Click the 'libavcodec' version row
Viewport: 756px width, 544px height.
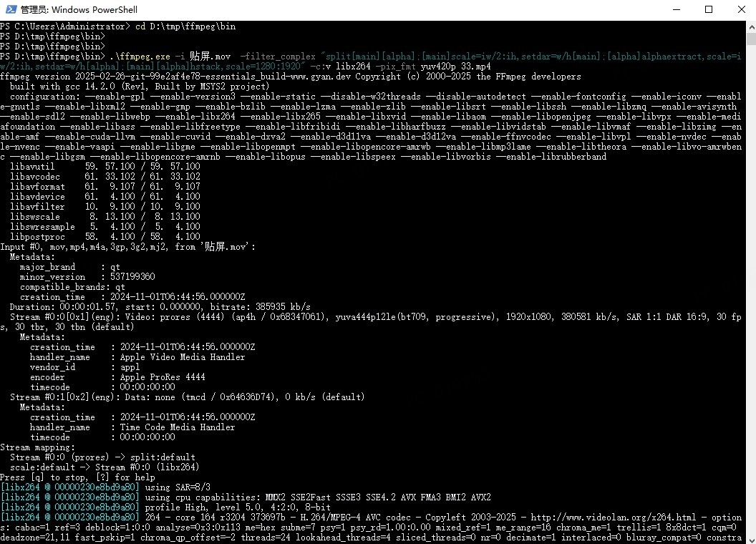(x=105, y=177)
